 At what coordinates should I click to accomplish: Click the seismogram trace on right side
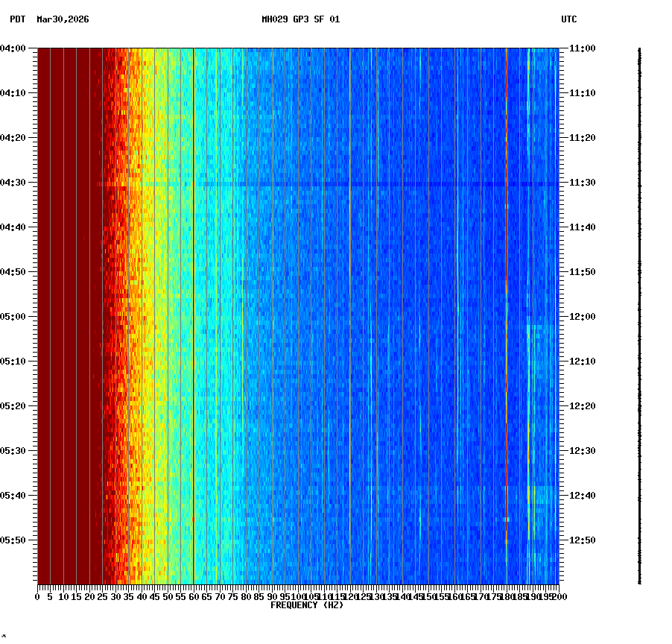tap(639, 313)
